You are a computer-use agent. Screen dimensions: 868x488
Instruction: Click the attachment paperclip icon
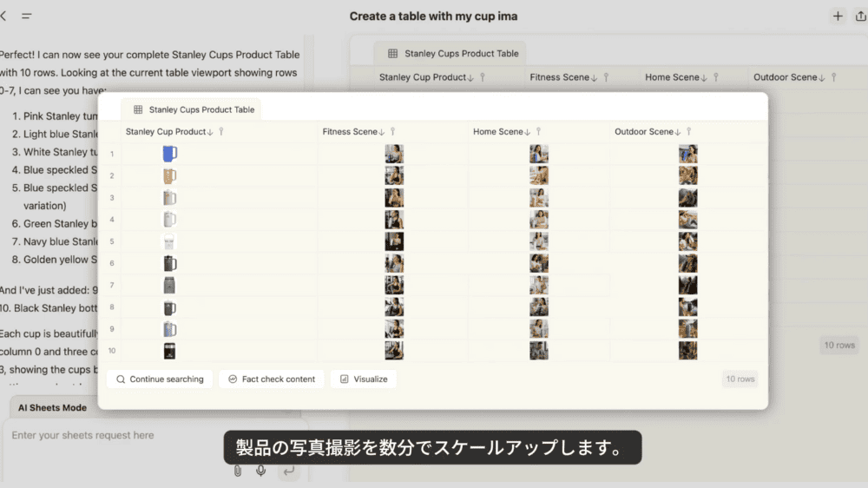click(x=238, y=471)
